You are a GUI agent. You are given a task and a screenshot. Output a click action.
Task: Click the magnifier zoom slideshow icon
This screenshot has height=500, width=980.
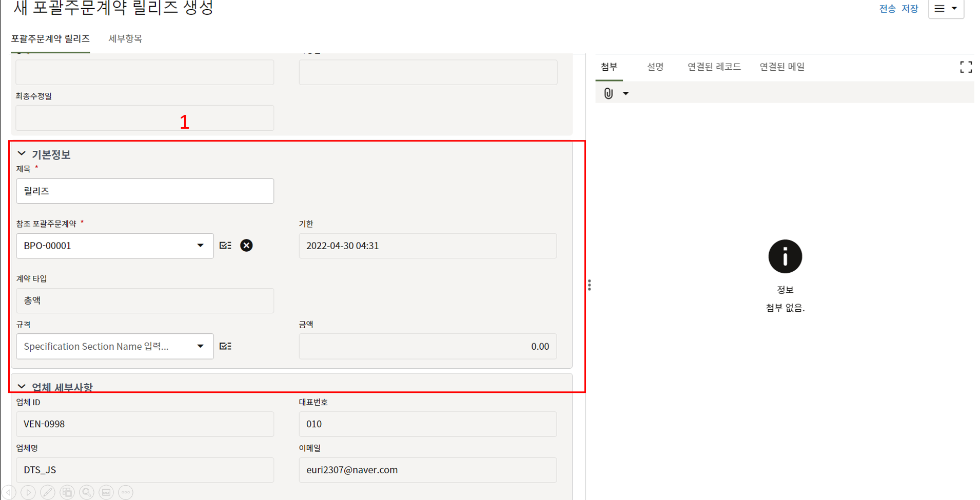[87, 492]
